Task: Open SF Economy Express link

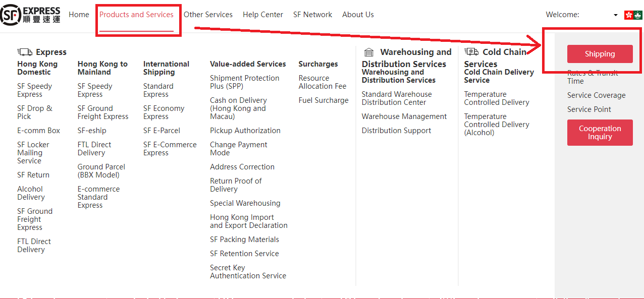Action: coord(164,112)
